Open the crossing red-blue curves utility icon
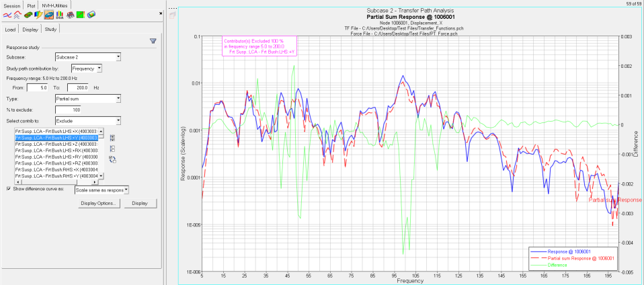The image size is (644, 285). point(7,15)
